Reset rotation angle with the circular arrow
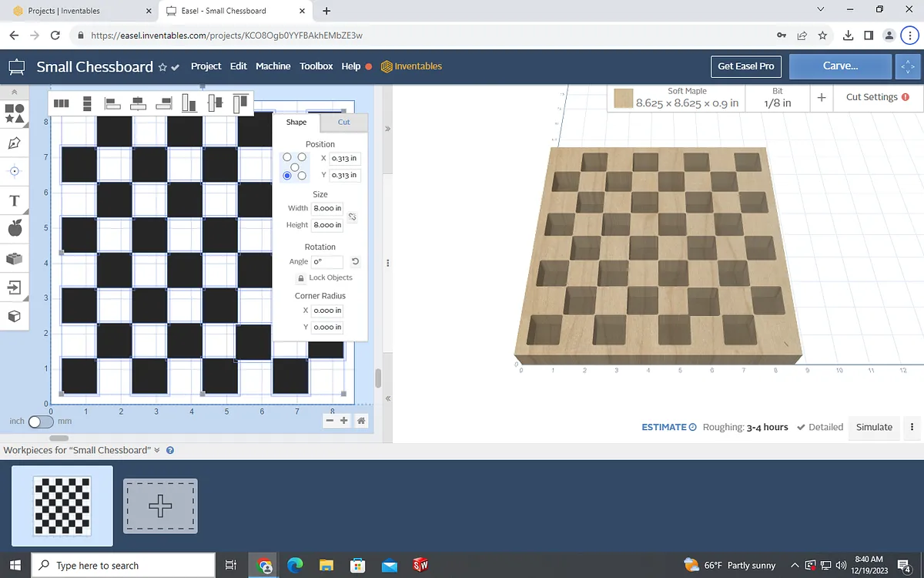Screen dimensions: 924x578 355,261
